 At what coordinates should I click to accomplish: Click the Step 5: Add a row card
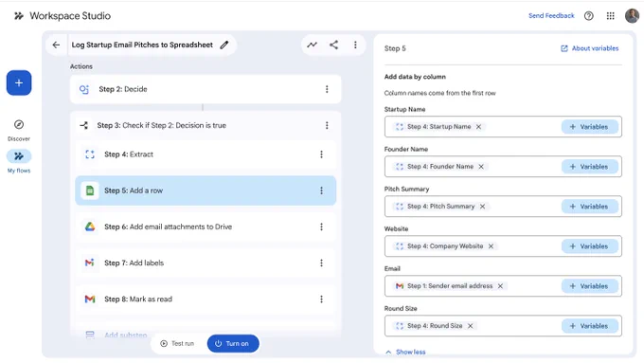(x=206, y=191)
